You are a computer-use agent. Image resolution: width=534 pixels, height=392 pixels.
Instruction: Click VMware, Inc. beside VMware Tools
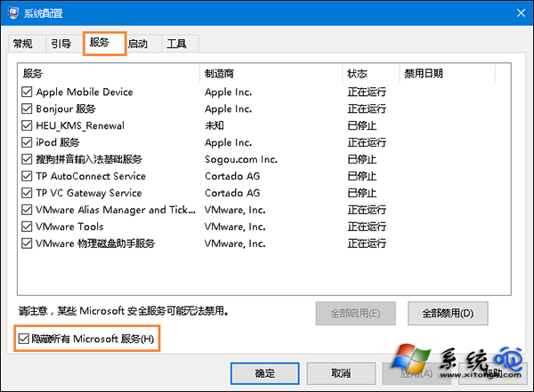pyautogui.click(x=235, y=227)
